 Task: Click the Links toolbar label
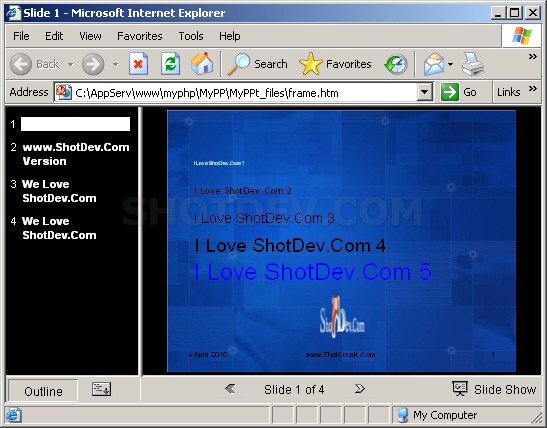(x=509, y=92)
